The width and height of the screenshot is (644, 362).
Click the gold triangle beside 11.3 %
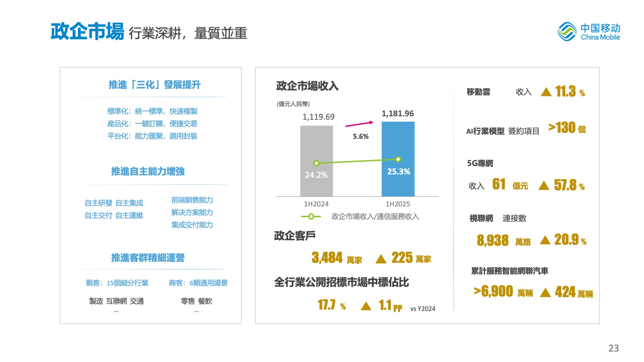tap(546, 92)
